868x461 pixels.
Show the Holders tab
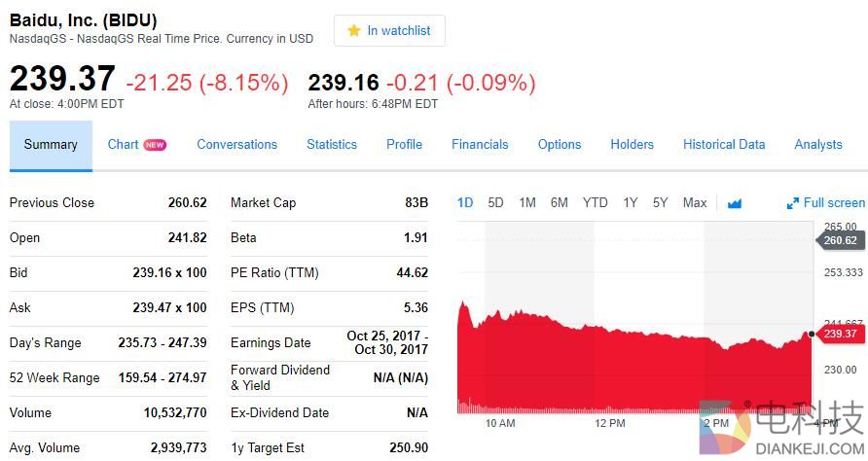point(632,145)
